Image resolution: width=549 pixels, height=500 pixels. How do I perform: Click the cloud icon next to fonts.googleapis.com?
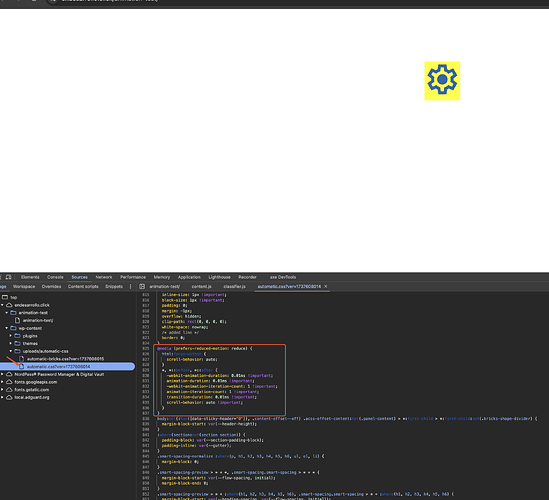coord(9,382)
